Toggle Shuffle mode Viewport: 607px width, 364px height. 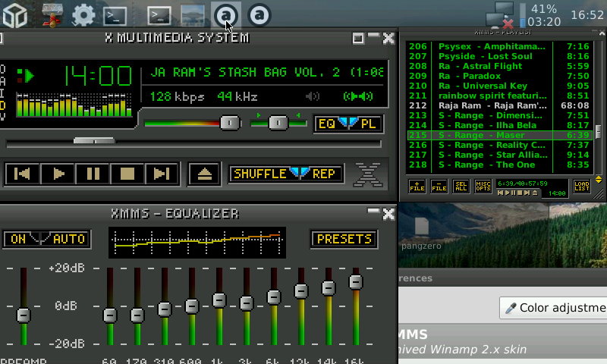(260, 174)
